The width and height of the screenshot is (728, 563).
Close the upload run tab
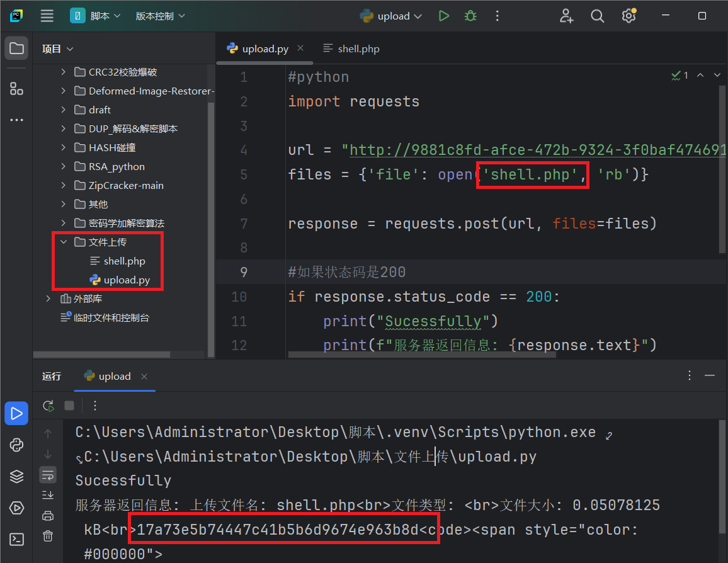(144, 377)
